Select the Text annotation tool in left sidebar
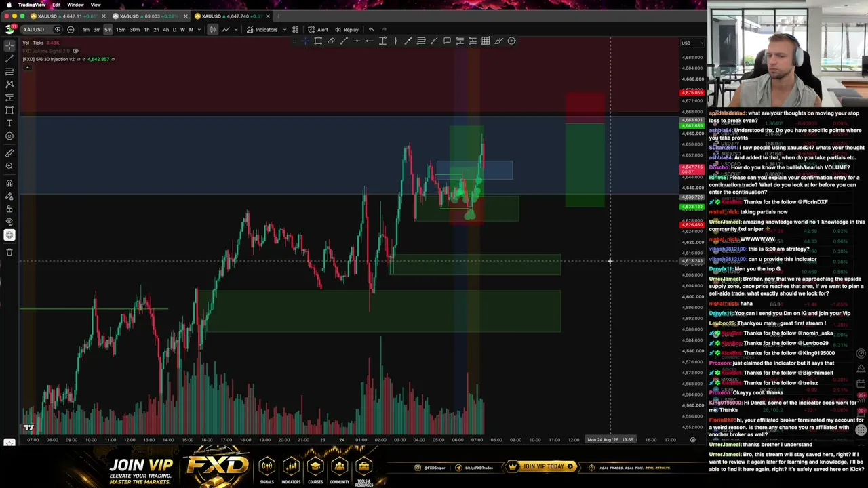The width and height of the screenshot is (868, 488). click(x=9, y=123)
